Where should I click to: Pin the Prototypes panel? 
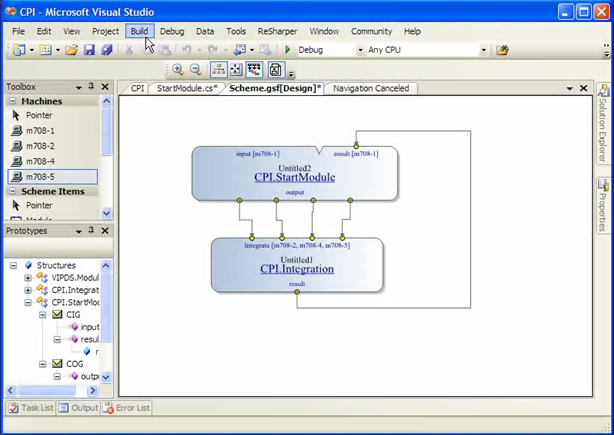tap(91, 230)
